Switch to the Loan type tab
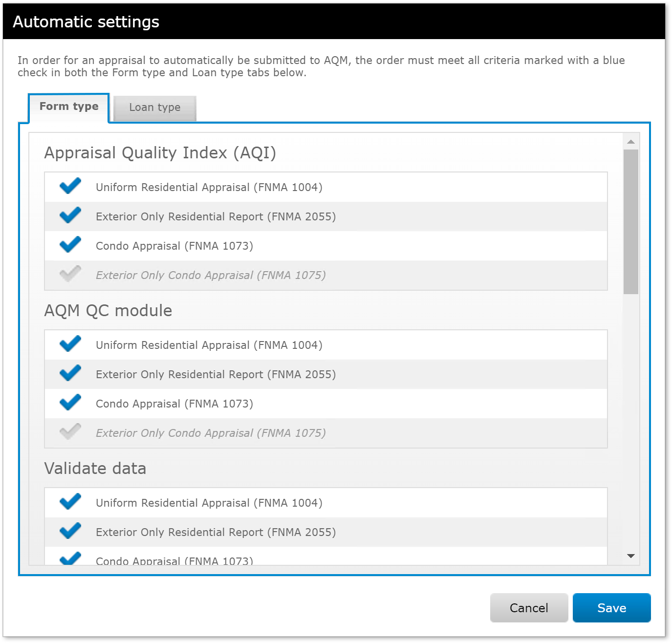The image size is (672, 643). [x=155, y=108]
